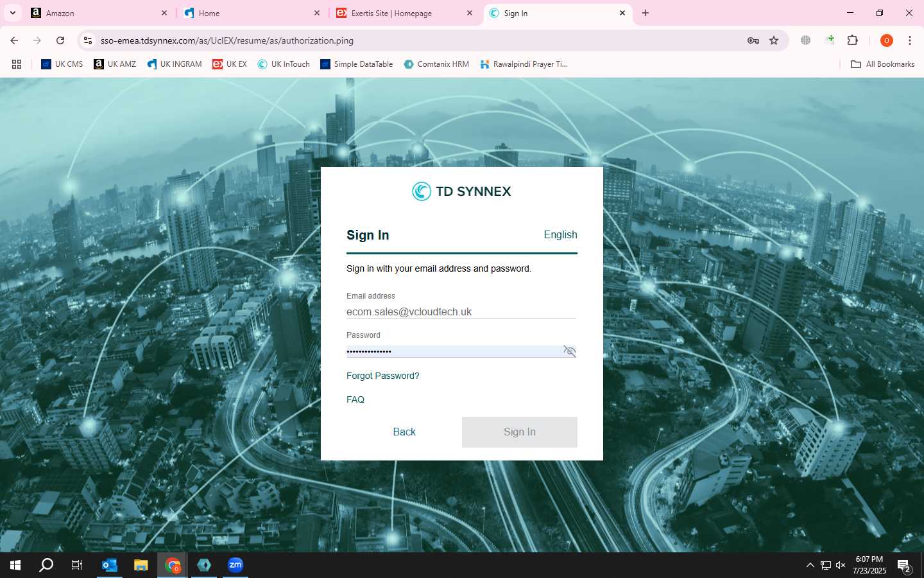Open the network tray icon
Image resolution: width=924 pixels, height=578 pixels.
[826, 565]
